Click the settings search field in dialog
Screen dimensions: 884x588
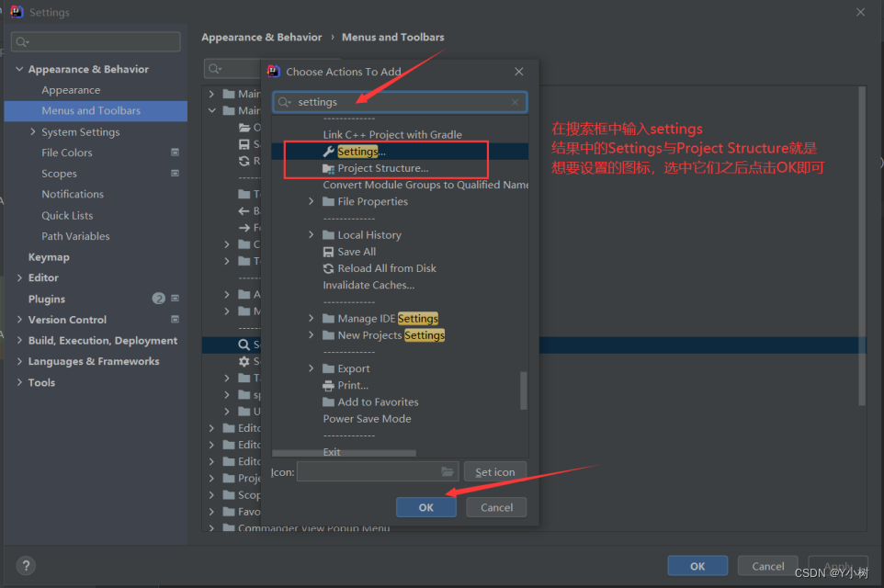(x=401, y=102)
